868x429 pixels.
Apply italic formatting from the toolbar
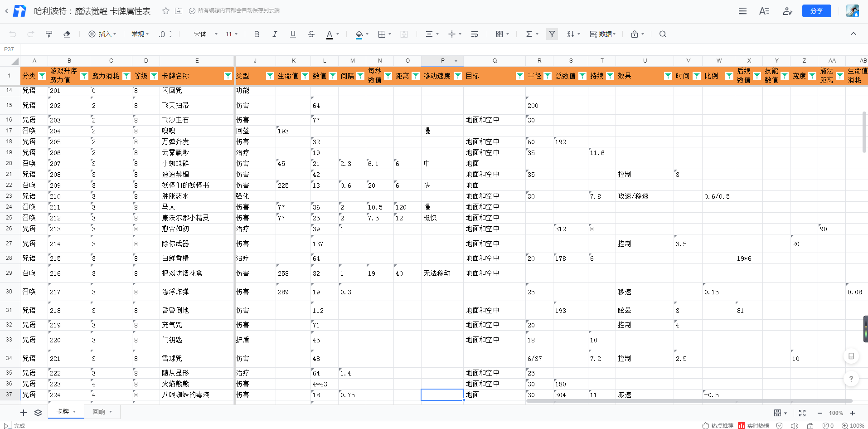point(275,34)
